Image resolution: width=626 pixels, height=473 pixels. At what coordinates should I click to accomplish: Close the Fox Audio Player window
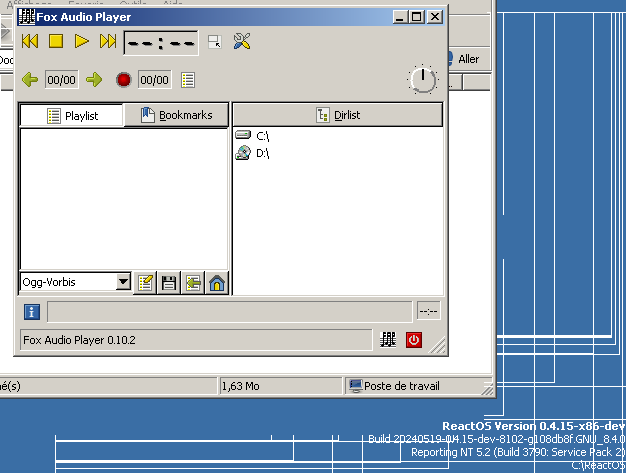coord(435,17)
